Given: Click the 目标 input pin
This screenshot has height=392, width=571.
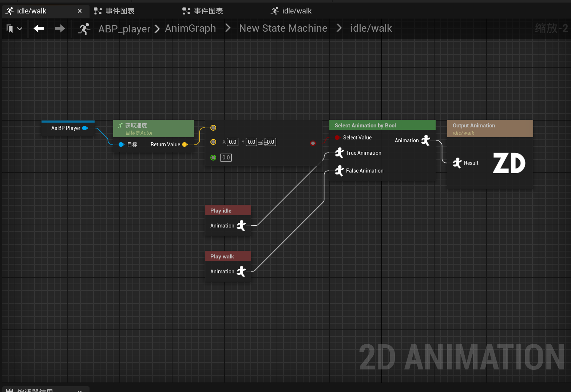Looking at the screenshot, I should click(x=122, y=144).
